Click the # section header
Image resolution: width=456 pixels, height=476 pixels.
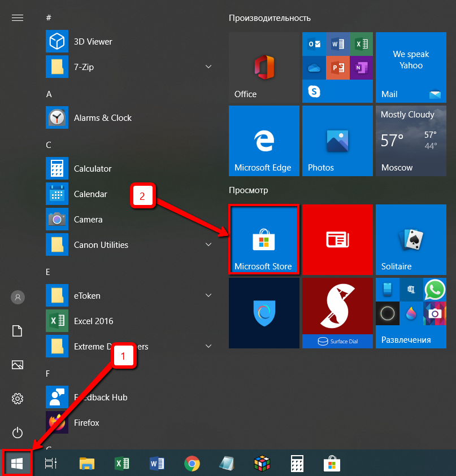coord(49,18)
